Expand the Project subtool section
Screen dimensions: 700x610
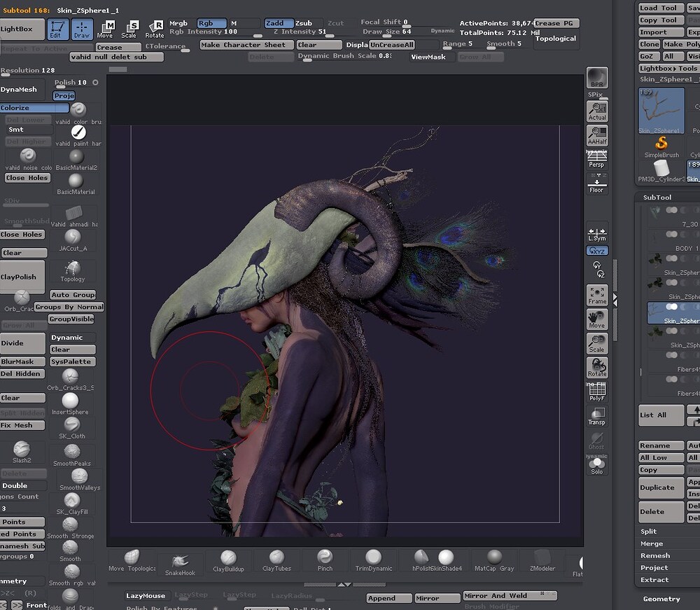click(654, 567)
